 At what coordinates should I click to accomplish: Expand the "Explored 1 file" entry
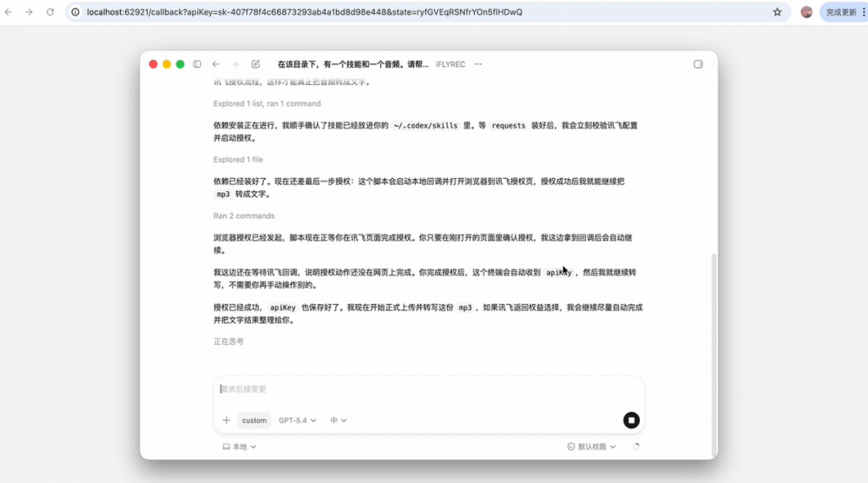(238, 160)
